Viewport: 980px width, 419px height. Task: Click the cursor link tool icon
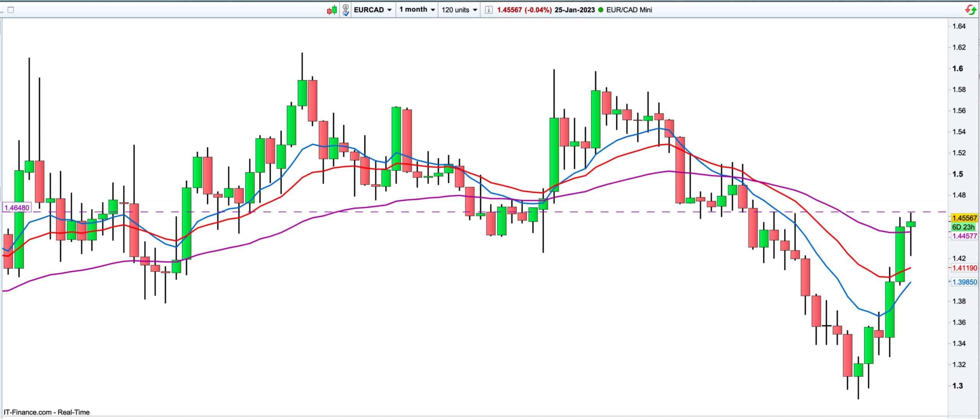345,10
